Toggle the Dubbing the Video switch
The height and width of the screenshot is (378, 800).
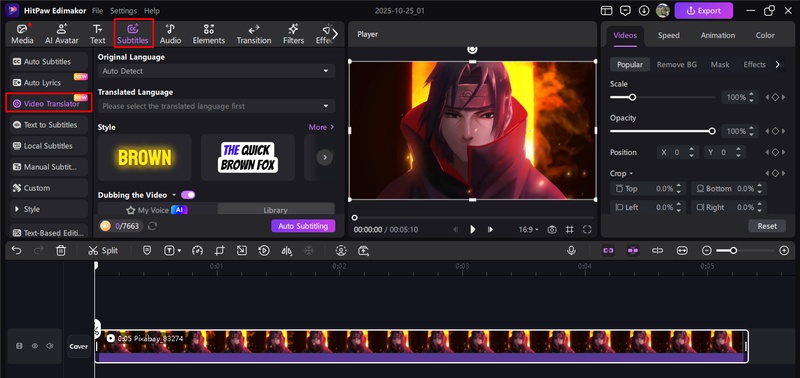(x=188, y=195)
